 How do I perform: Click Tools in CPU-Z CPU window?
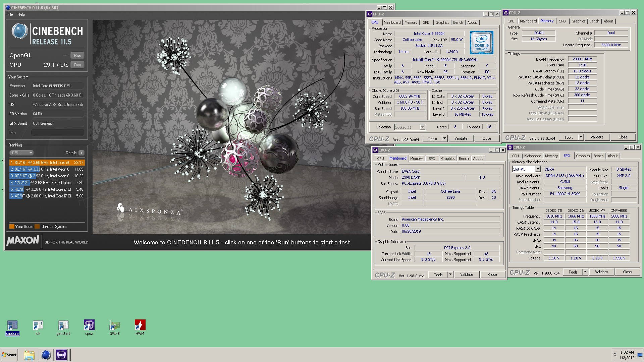(432, 138)
